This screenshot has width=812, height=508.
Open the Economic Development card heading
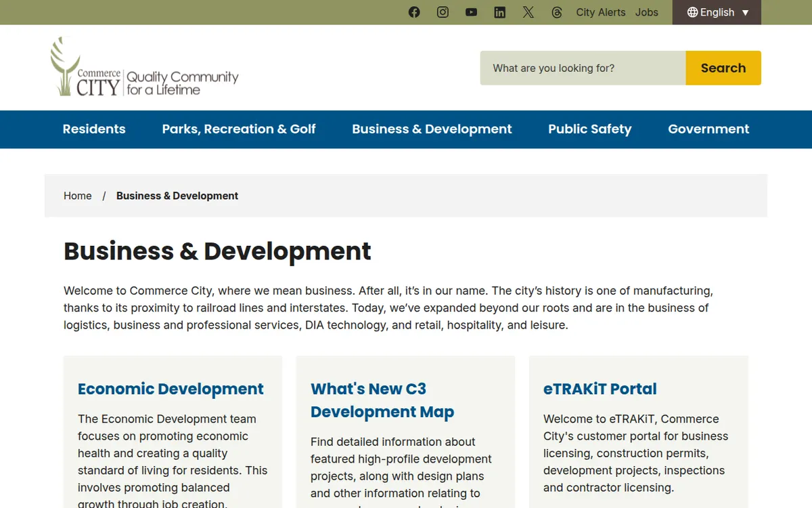[x=171, y=389]
